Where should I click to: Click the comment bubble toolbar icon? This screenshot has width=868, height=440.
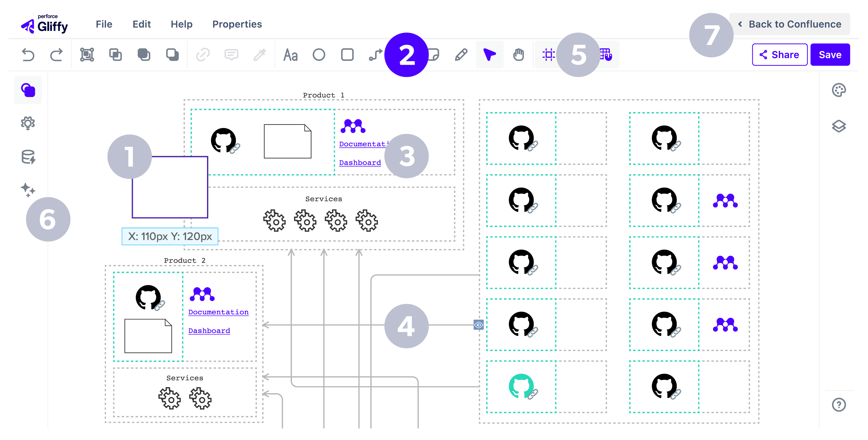point(231,55)
